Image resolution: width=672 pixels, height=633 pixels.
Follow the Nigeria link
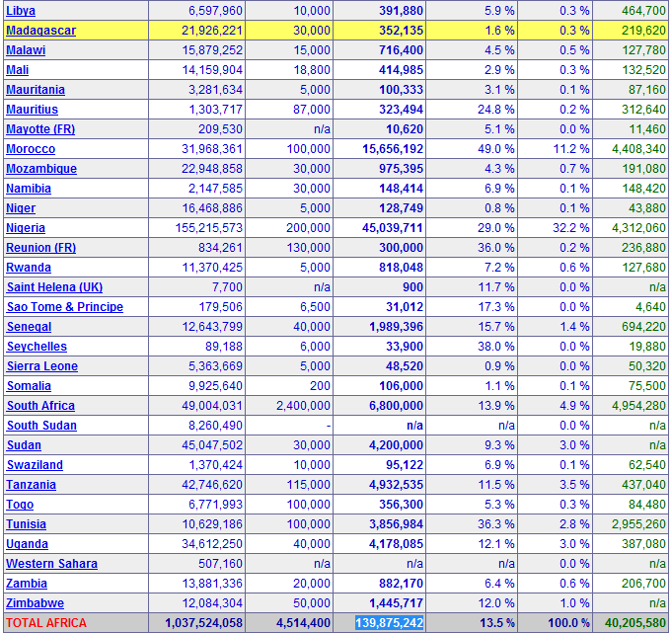26,228
